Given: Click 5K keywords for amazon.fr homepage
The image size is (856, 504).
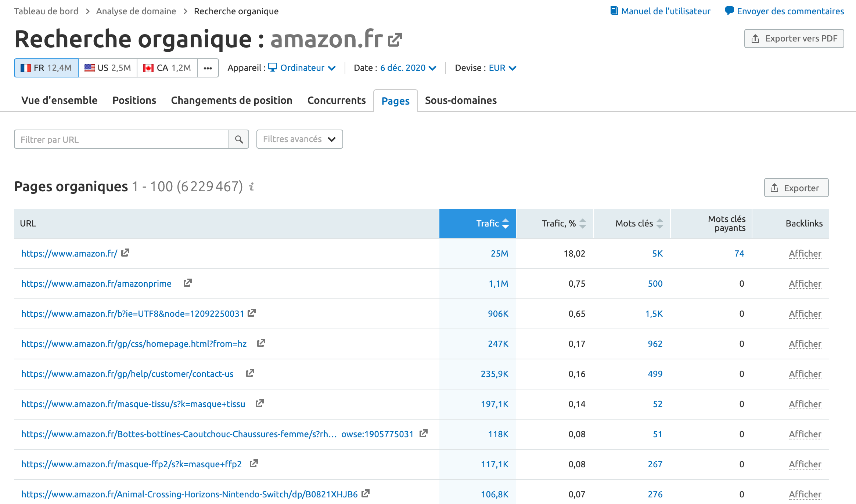Looking at the screenshot, I should [x=657, y=253].
